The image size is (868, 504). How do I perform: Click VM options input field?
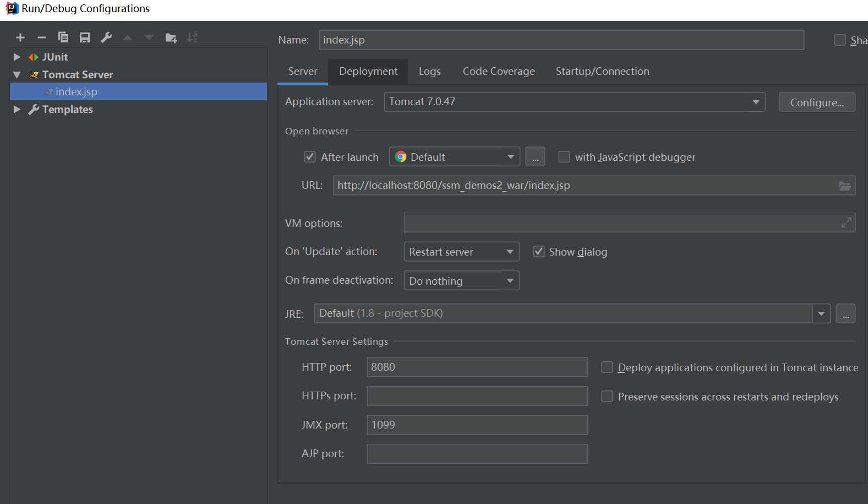coord(630,223)
